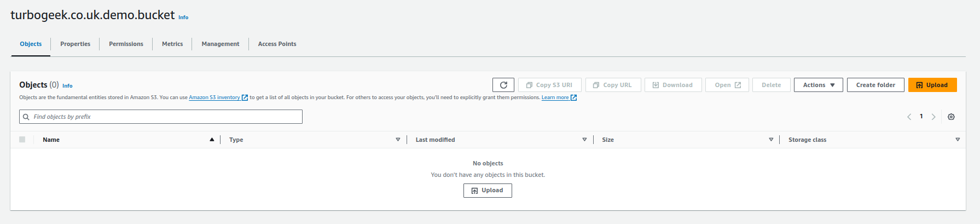
Task: Click the external link icon after Learn more
Action: pos(573,97)
